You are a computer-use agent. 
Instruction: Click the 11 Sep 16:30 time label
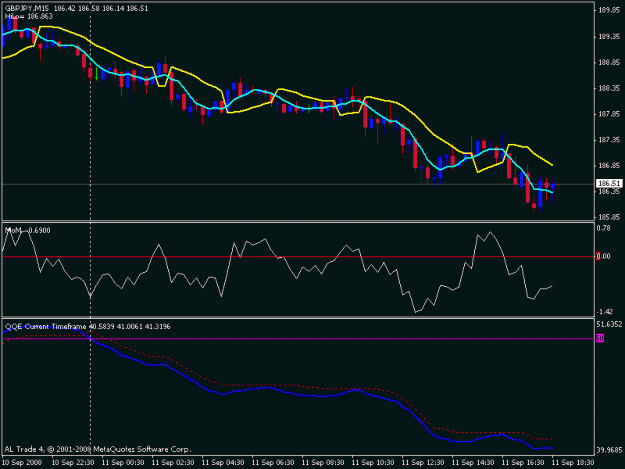pos(523,463)
